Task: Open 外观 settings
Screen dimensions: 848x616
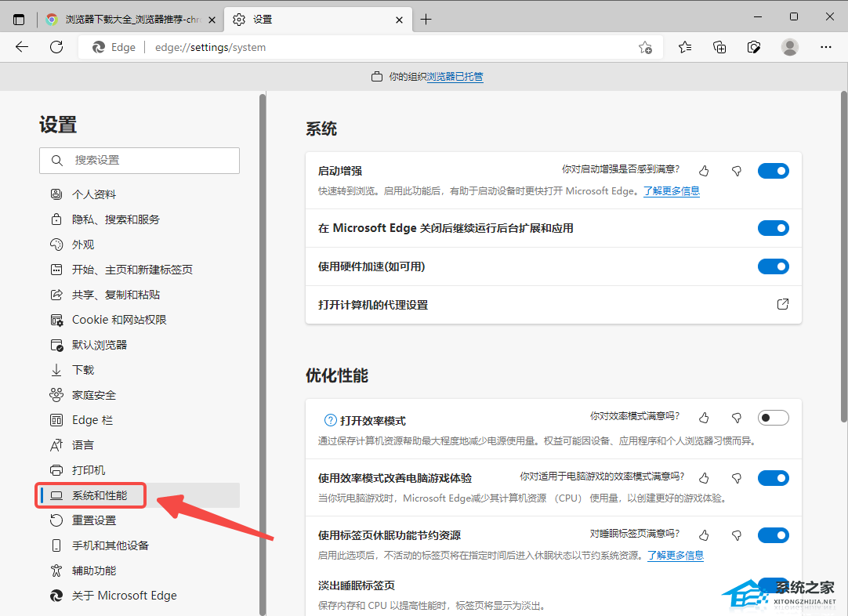Action: tap(140, 245)
